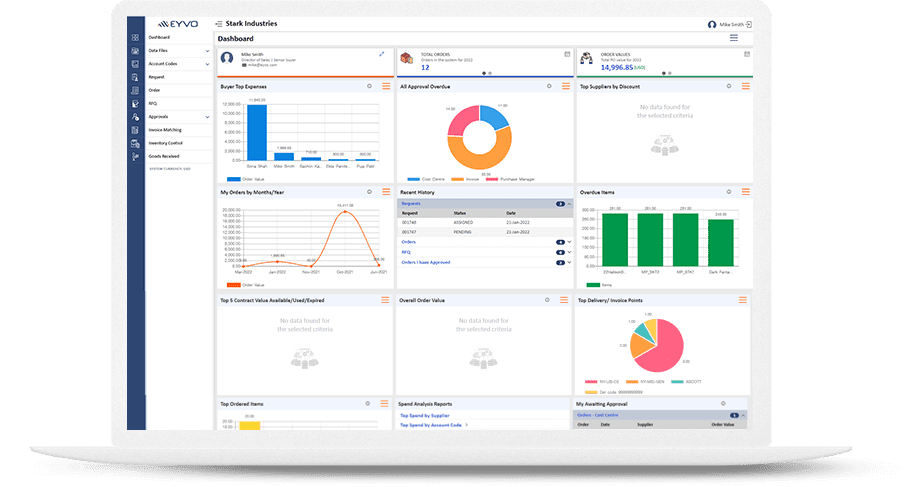924x487 pixels.
Task: Open the Top Spend by Supplier report link
Action: pyautogui.click(x=424, y=415)
